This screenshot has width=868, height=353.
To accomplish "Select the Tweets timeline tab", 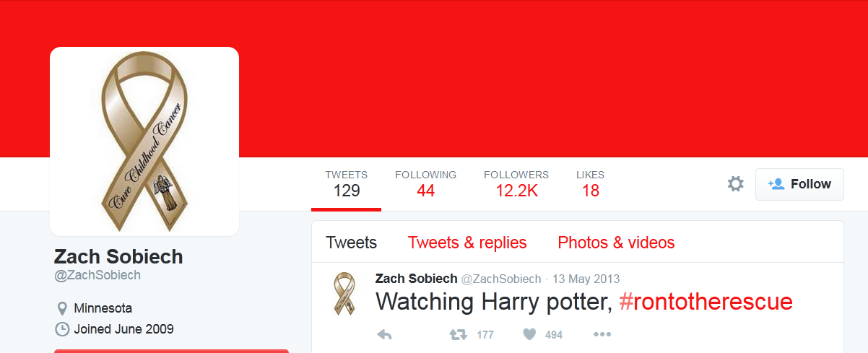I will point(351,243).
